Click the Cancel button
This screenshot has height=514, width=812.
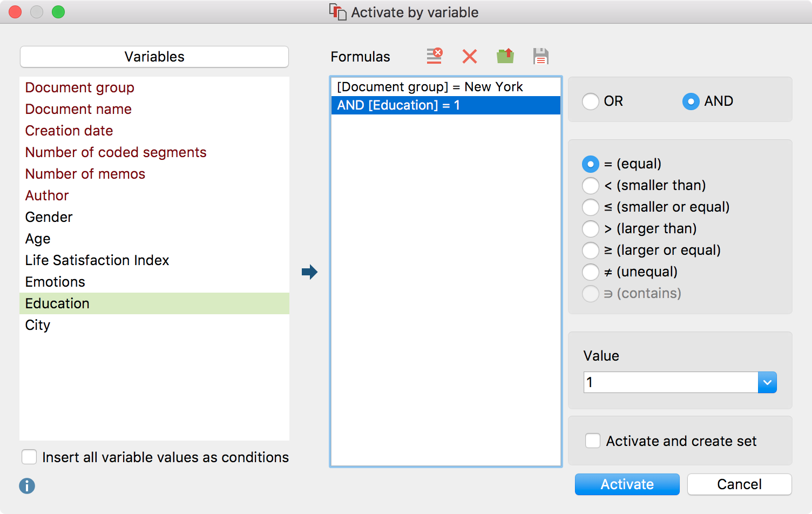tap(740, 484)
